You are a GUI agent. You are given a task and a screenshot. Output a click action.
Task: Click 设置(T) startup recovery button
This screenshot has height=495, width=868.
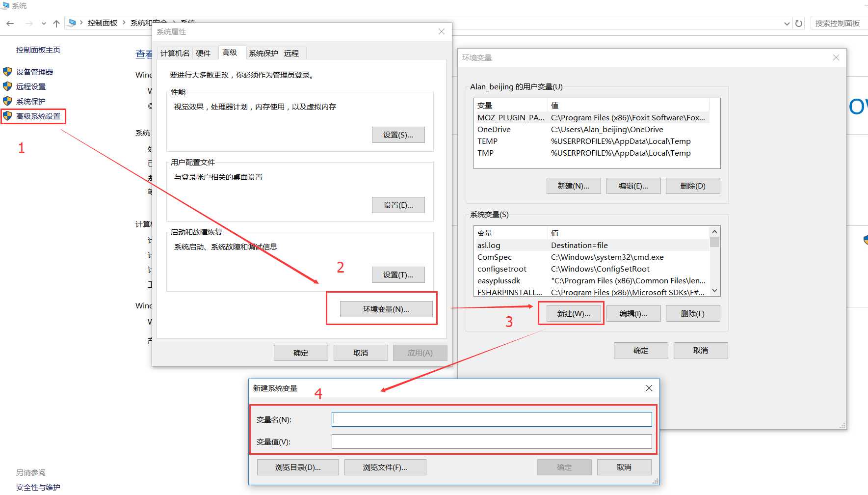point(398,275)
